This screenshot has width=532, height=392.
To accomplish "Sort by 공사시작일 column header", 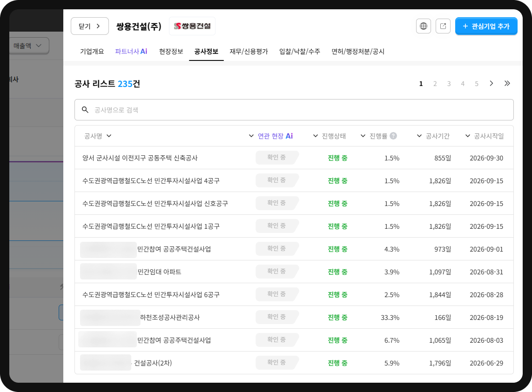I will (485, 136).
